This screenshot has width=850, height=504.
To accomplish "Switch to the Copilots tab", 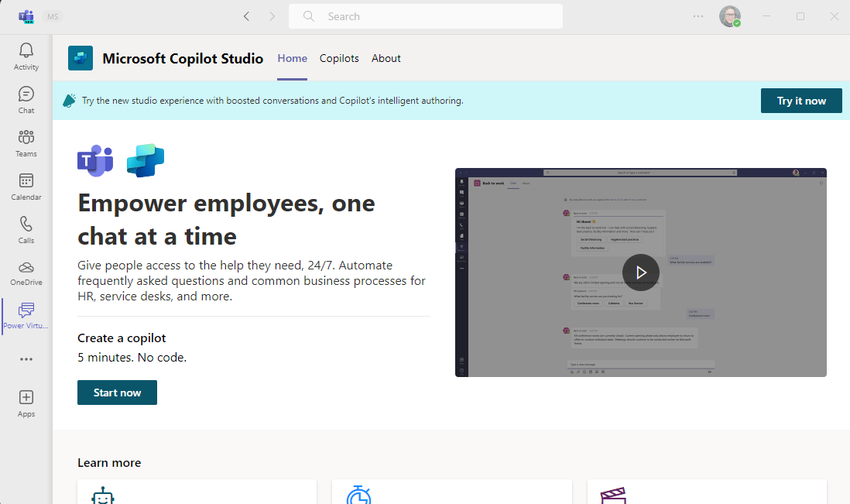I will pyautogui.click(x=339, y=59).
